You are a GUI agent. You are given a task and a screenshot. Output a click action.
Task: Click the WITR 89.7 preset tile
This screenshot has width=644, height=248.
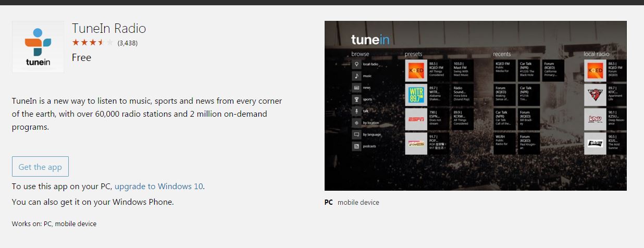416,95
